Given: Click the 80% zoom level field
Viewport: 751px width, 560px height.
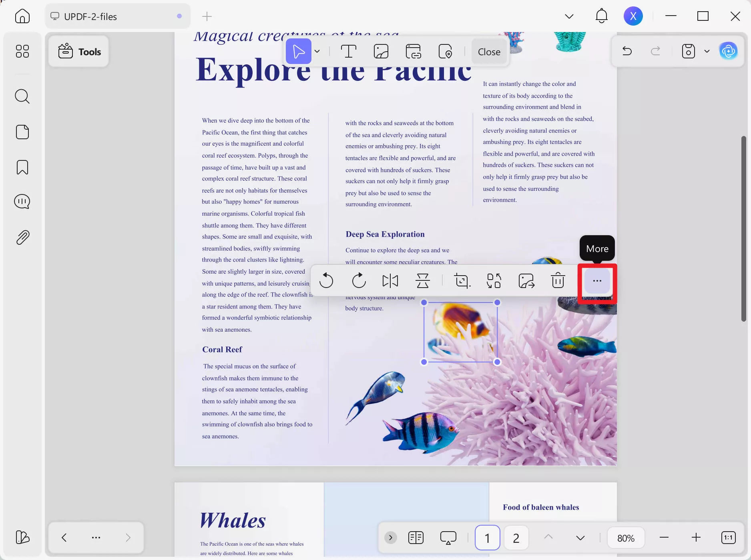Looking at the screenshot, I should point(626,538).
